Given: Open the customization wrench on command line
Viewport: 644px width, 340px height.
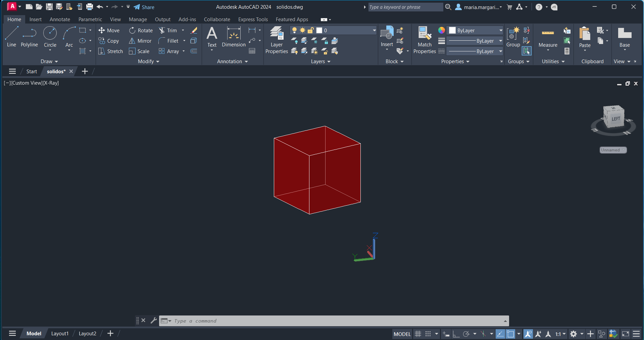Looking at the screenshot, I should point(154,321).
